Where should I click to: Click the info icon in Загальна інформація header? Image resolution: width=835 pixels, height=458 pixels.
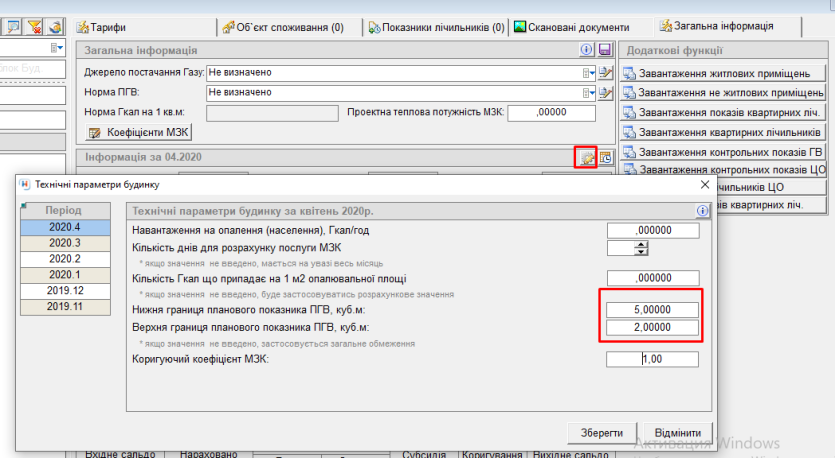[587, 50]
